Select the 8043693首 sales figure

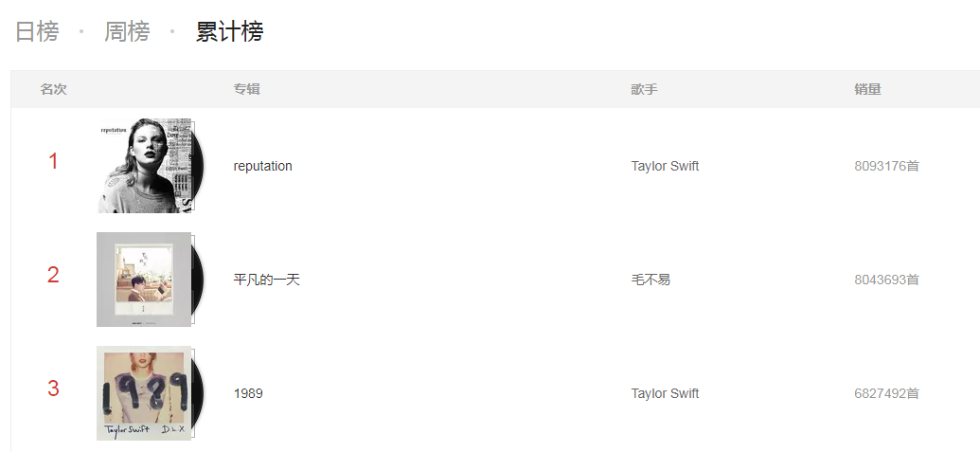(886, 280)
